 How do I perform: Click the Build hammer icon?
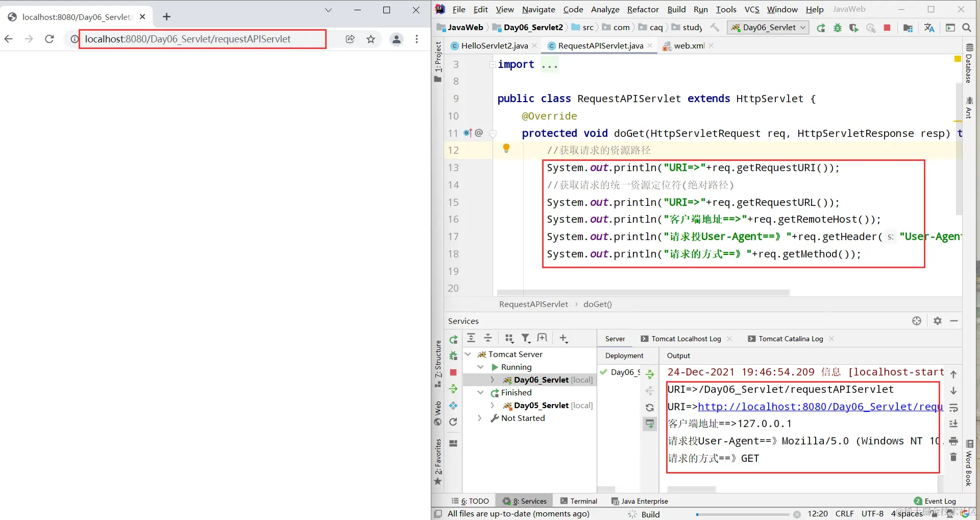[x=715, y=28]
